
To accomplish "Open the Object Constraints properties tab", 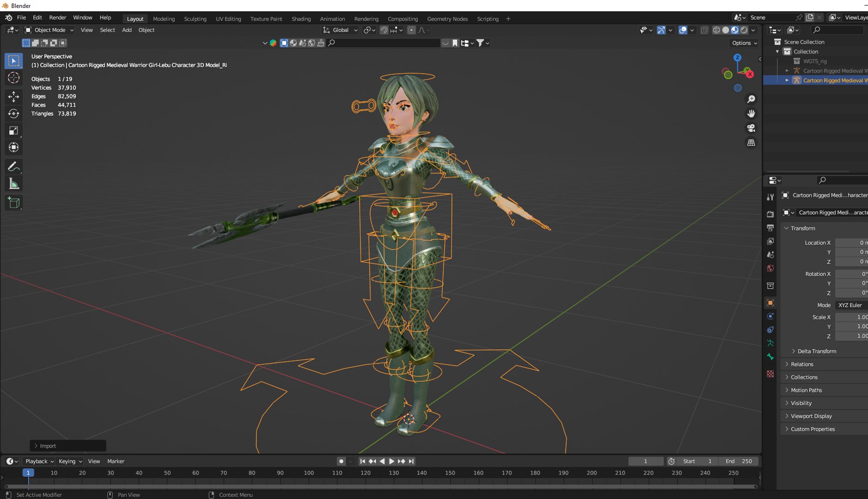I will pyautogui.click(x=770, y=330).
